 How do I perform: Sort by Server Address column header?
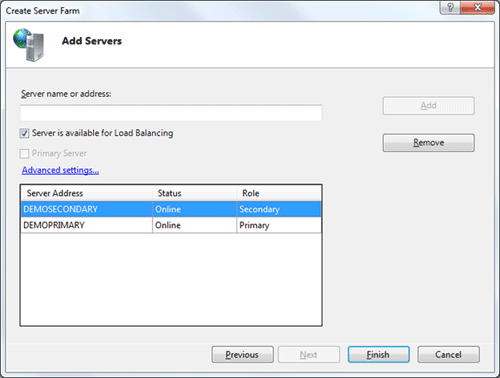click(x=87, y=193)
